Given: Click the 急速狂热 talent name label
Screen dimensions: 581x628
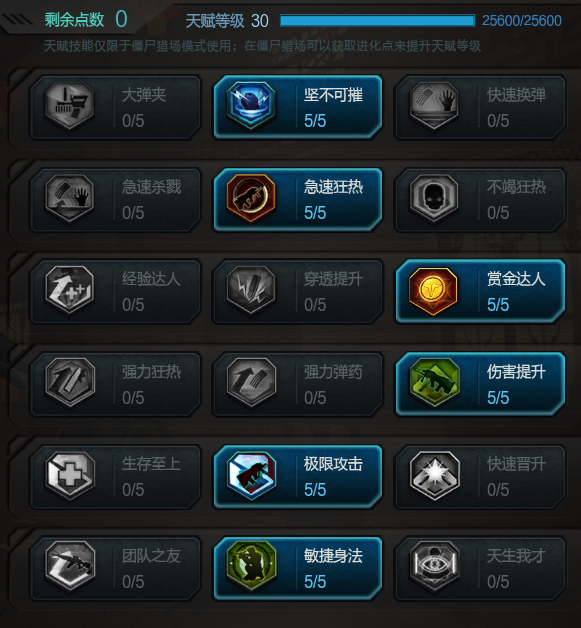Looking at the screenshot, I should tap(333, 187).
